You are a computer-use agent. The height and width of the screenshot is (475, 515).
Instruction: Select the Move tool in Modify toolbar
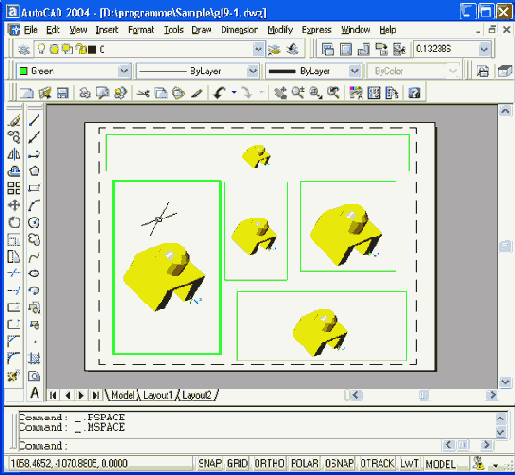[x=14, y=205]
